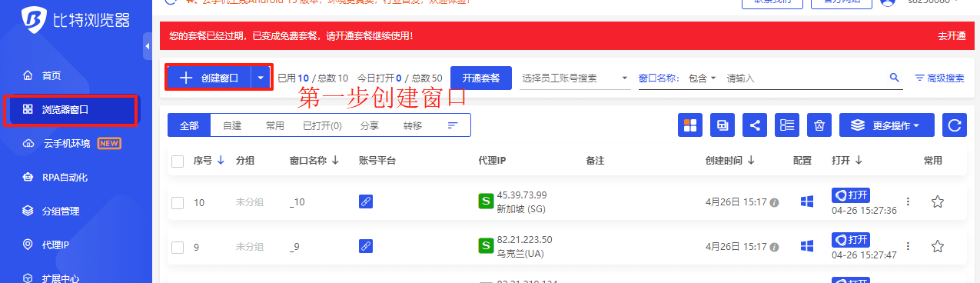Star window 10 as a favorite
Viewport: 980px width, 283px height.
tap(937, 202)
